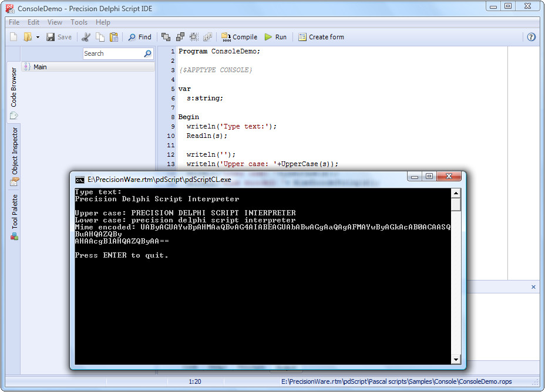Click the Upper case writeln line
Image resolution: width=545 pixels, height=392 pixels.
click(262, 164)
